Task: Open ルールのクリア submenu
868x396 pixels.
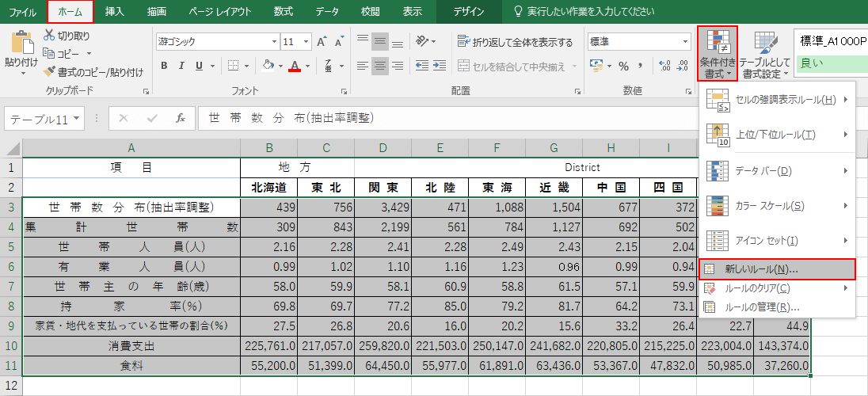Action: [x=778, y=288]
